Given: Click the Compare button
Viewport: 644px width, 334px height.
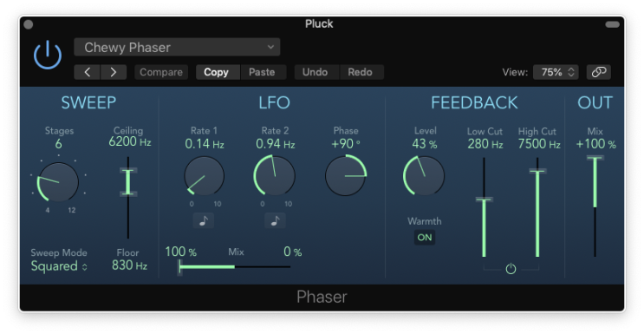Looking at the screenshot, I should point(161,72).
